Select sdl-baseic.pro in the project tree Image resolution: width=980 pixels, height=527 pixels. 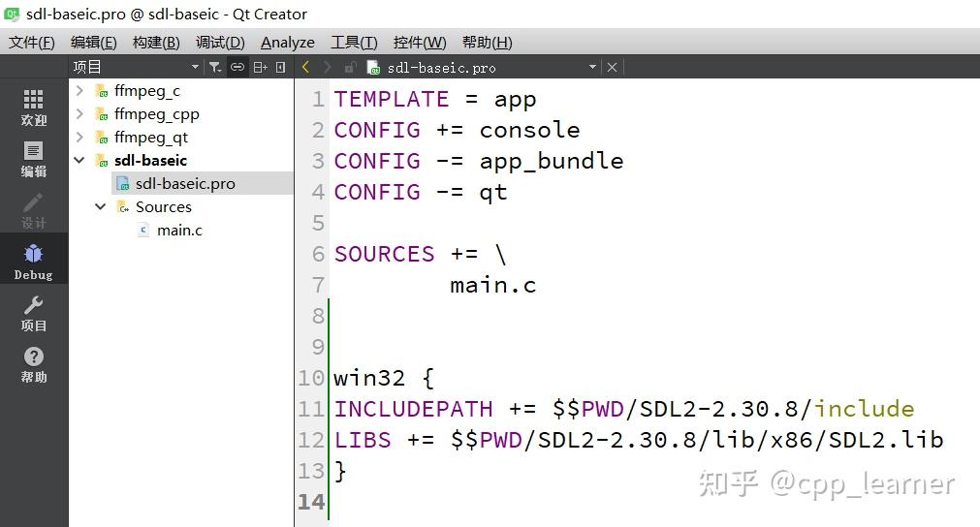(185, 183)
